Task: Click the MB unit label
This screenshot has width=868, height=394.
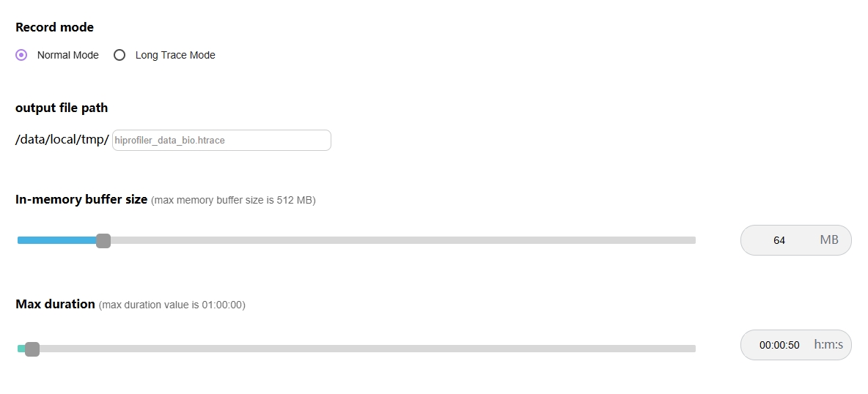Action: (829, 240)
